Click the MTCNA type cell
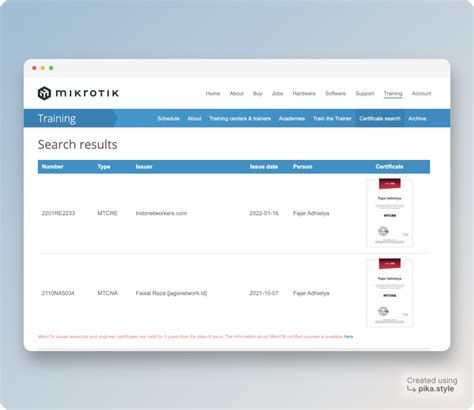The image size is (474, 410). 107,293
